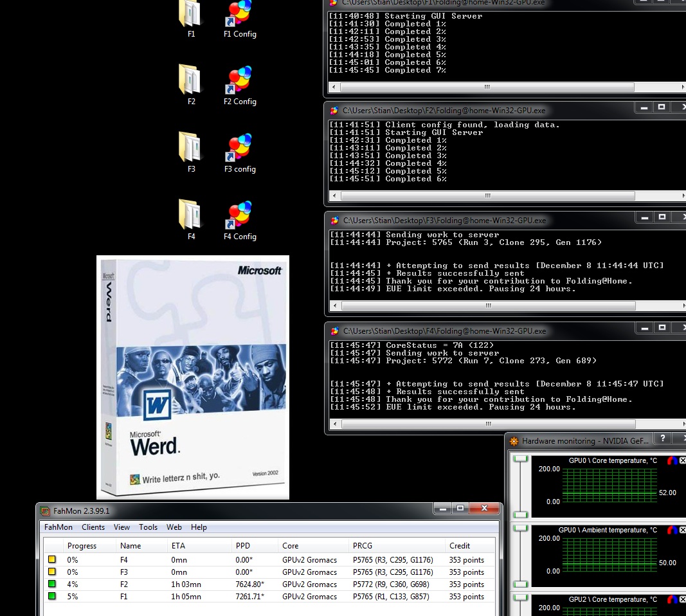This screenshot has height=616, width=686.
Task: Open the F1 folder on the desktop
Action: pyautogui.click(x=191, y=19)
